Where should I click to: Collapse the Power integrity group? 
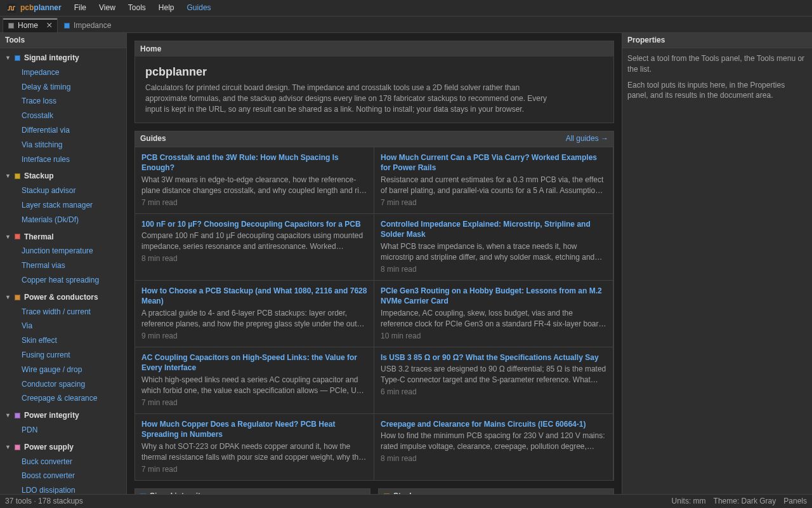(8, 415)
